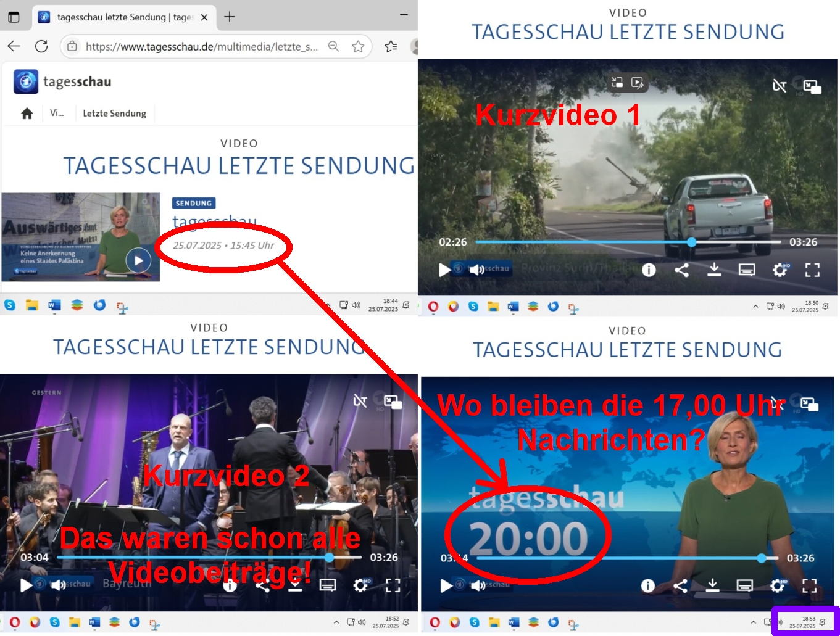Open the browser favorites list menu
The width and height of the screenshot is (840, 636).
(391, 46)
